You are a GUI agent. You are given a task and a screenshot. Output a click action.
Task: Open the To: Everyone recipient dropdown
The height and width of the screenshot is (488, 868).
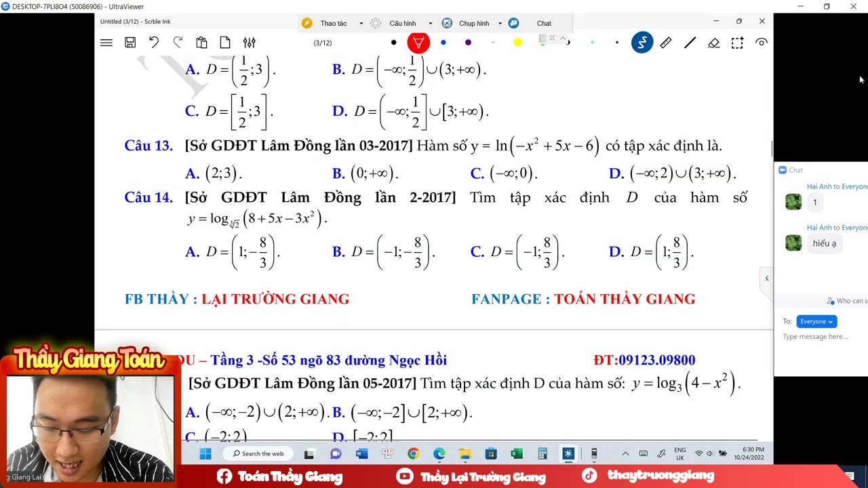[816, 321]
